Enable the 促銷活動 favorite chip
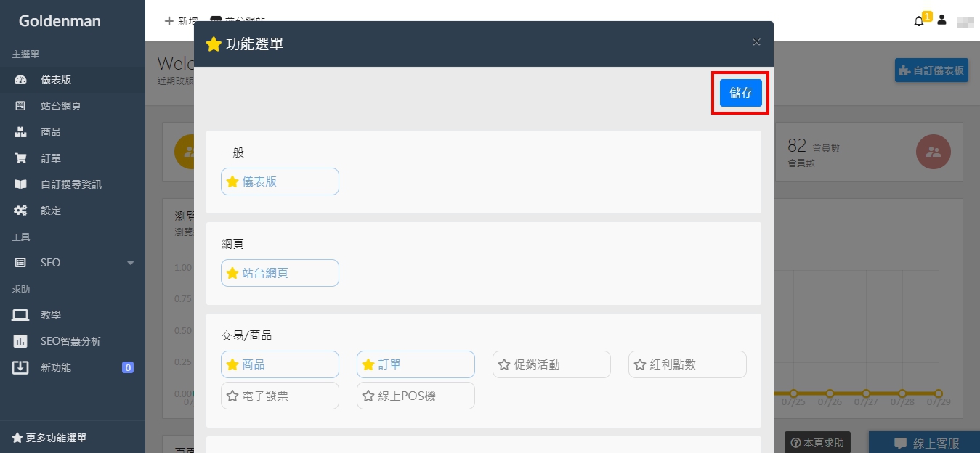This screenshot has width=980, height=453. (551, 364)
